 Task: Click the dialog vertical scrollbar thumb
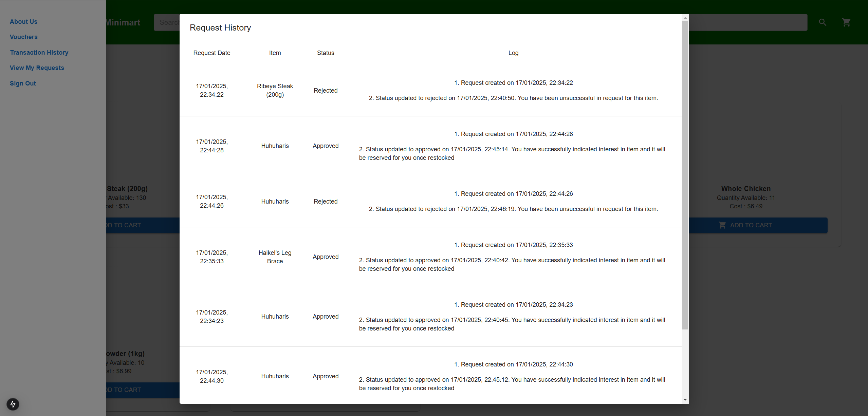coord(685,175)
